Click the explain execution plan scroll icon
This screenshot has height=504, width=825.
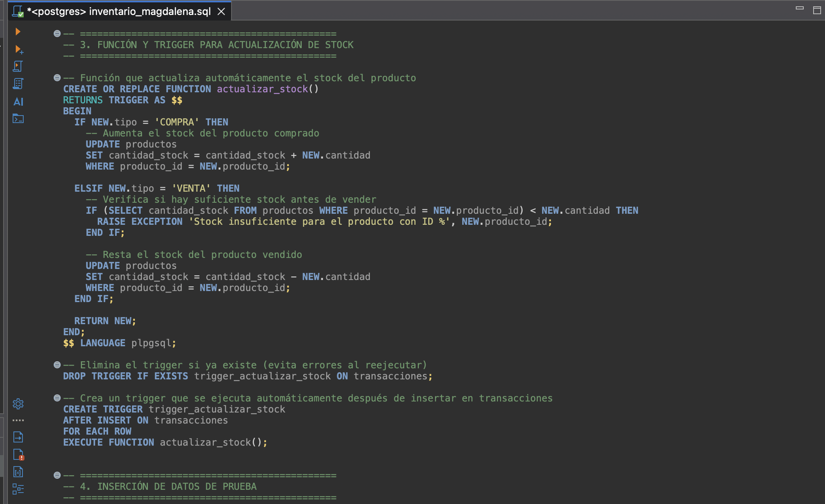point(18,84)
